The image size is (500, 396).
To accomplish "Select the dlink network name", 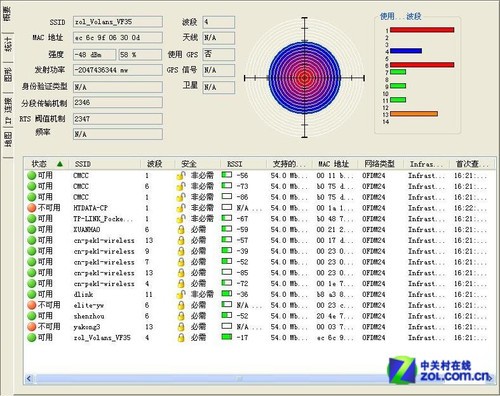I will point(83,294).
